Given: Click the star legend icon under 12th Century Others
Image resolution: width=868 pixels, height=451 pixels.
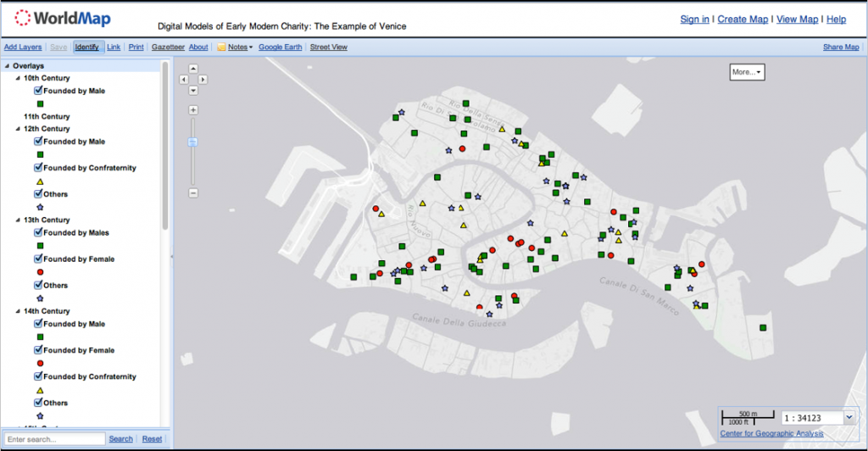Looking at the screenshot, I should point(40,207).
